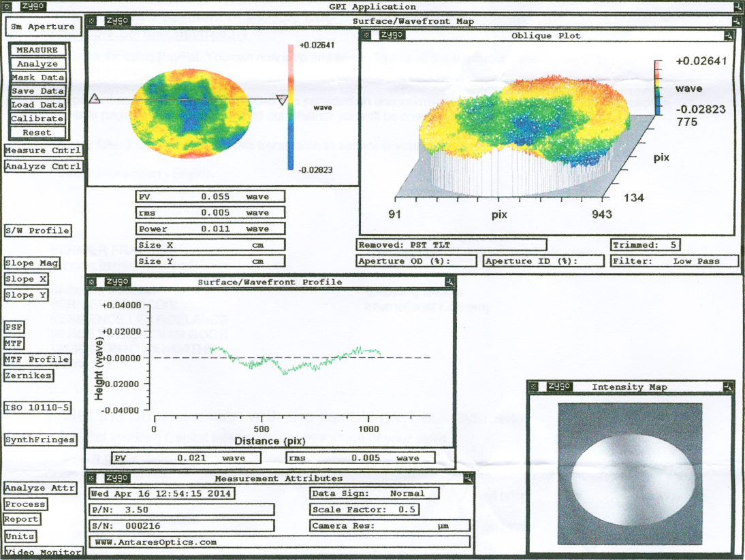745x560 pixels.
Task: Show the MTF plot
Action: [14, 343]
